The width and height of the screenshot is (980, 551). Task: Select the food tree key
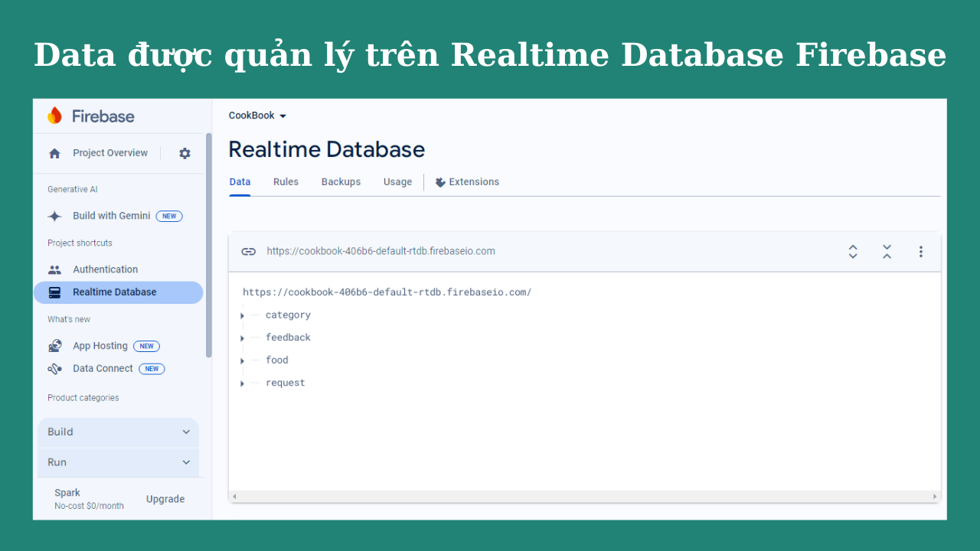[277, 360]
